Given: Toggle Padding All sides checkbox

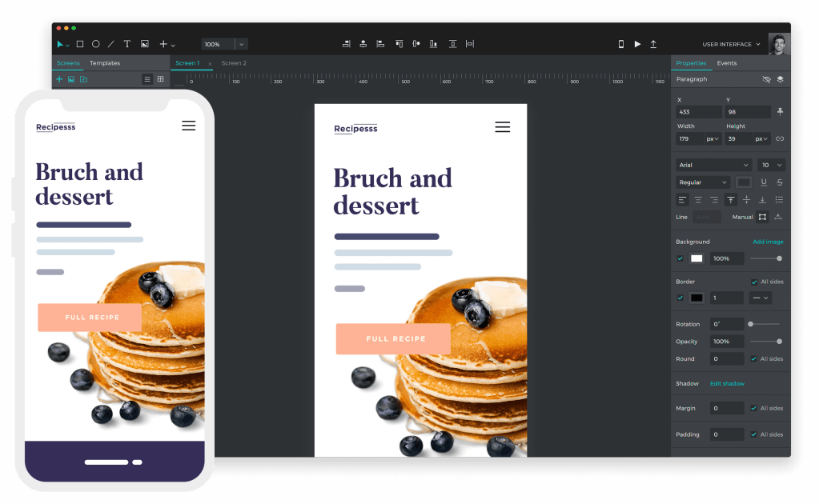Looking at the screenshot, I should click(x=754, y=434).
